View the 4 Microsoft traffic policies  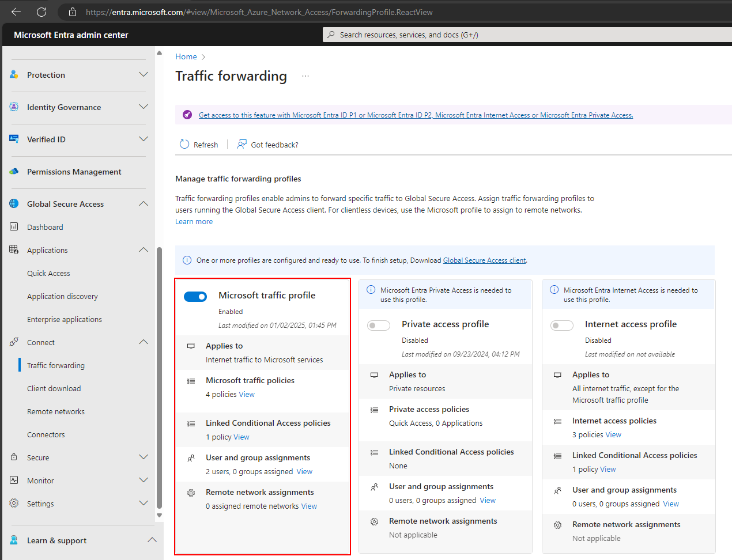(x=247, y=394)
